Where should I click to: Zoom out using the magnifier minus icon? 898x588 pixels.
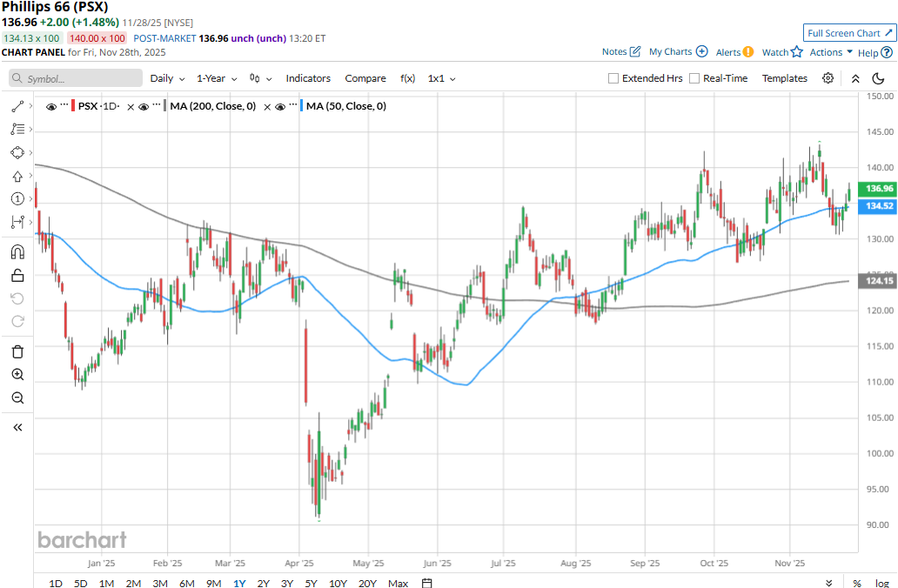pos(17,398)
